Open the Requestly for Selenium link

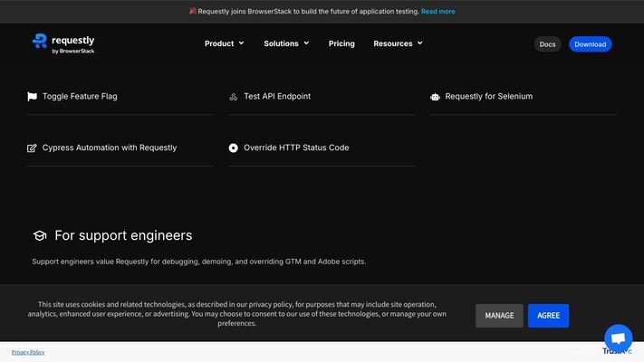488,96
